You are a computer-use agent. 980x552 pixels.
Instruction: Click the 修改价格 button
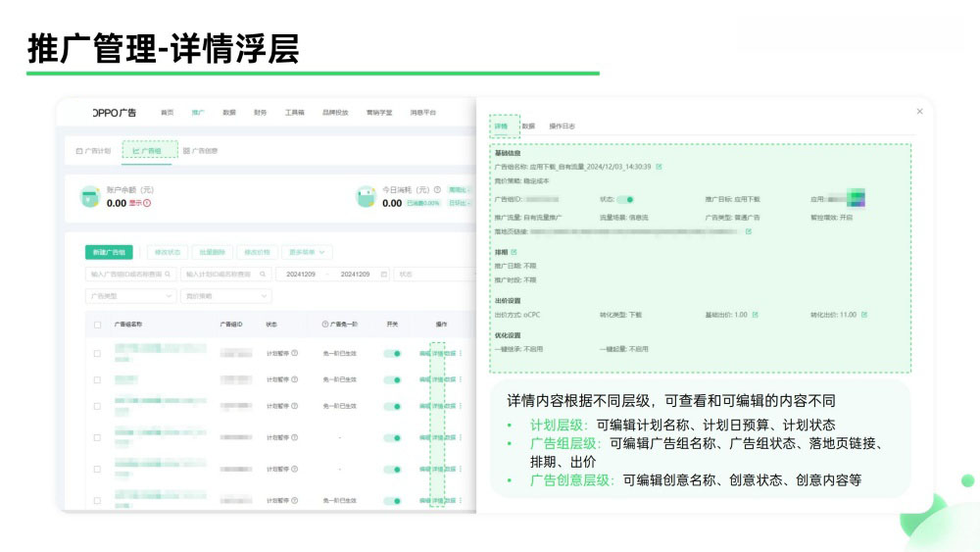257,253
